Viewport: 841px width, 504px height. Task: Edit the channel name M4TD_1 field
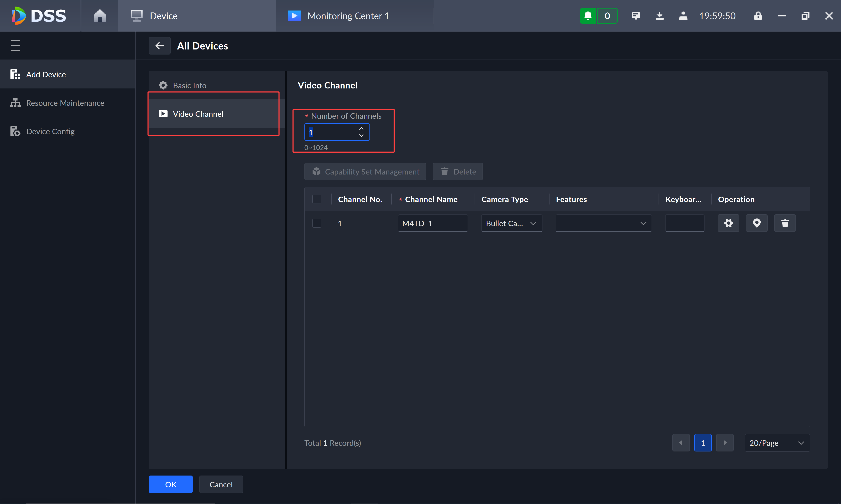[x=433, y=223]
